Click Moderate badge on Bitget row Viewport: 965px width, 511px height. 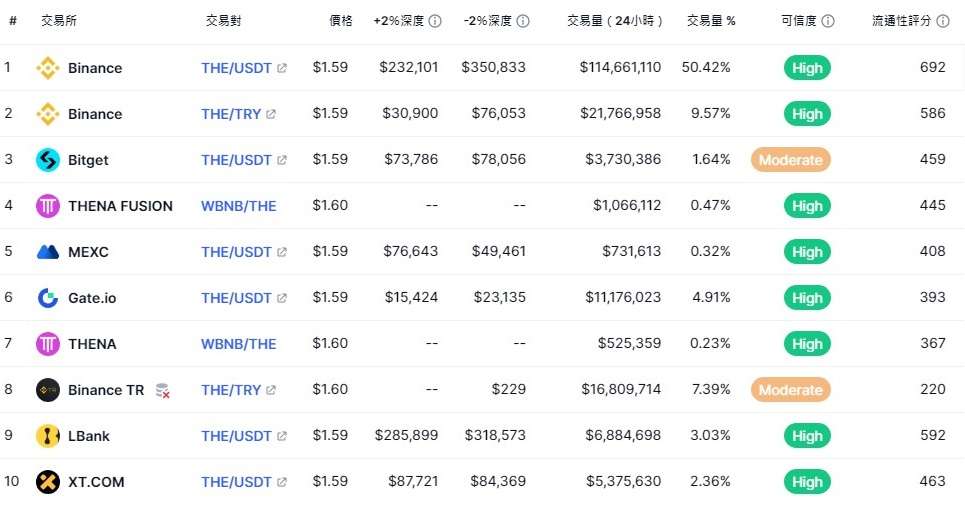791,160
